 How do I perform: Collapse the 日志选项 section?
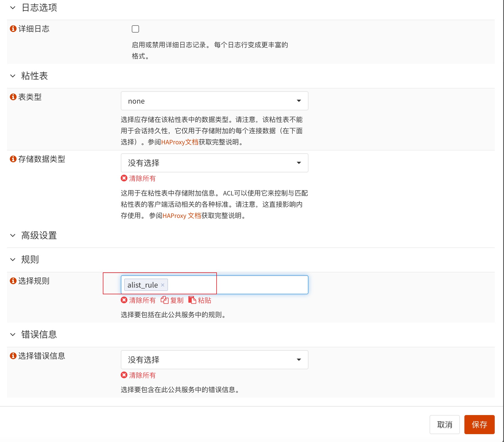point(13,8)
